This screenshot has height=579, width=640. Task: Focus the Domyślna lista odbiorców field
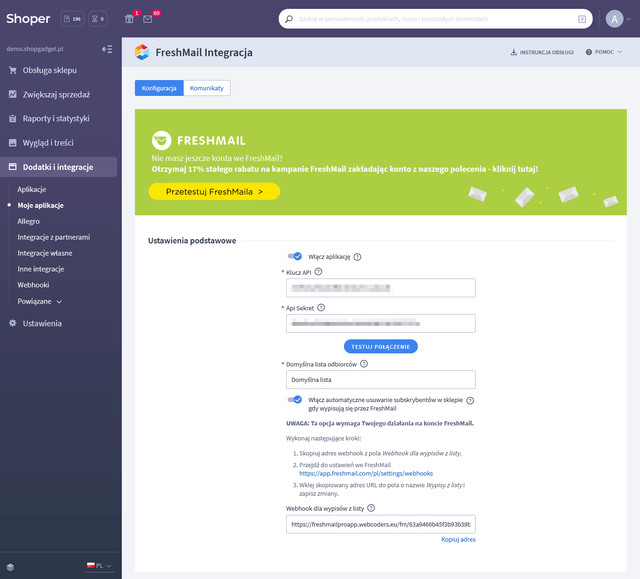[x=381, y=379]
